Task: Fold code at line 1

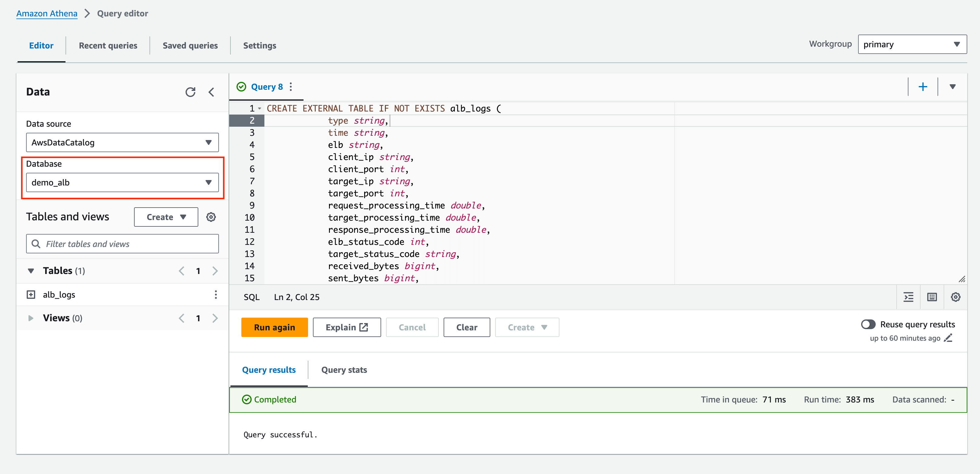Action: click(x=260, y=109)
